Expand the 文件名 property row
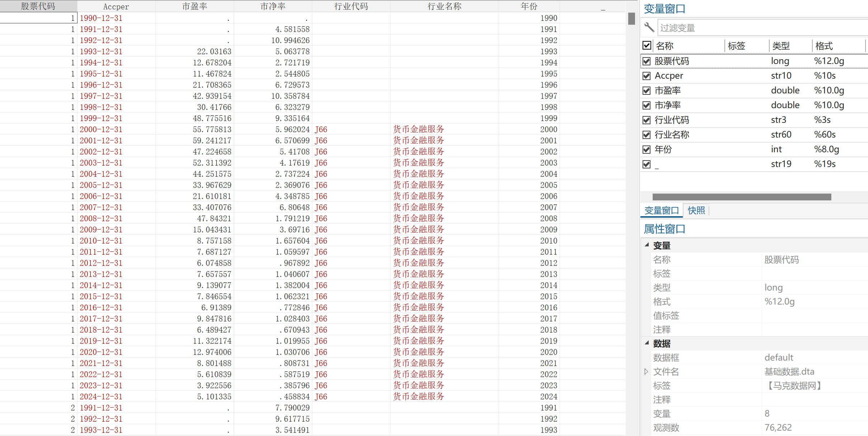Screen dimensions: 868x436 [x=646, y=371]
